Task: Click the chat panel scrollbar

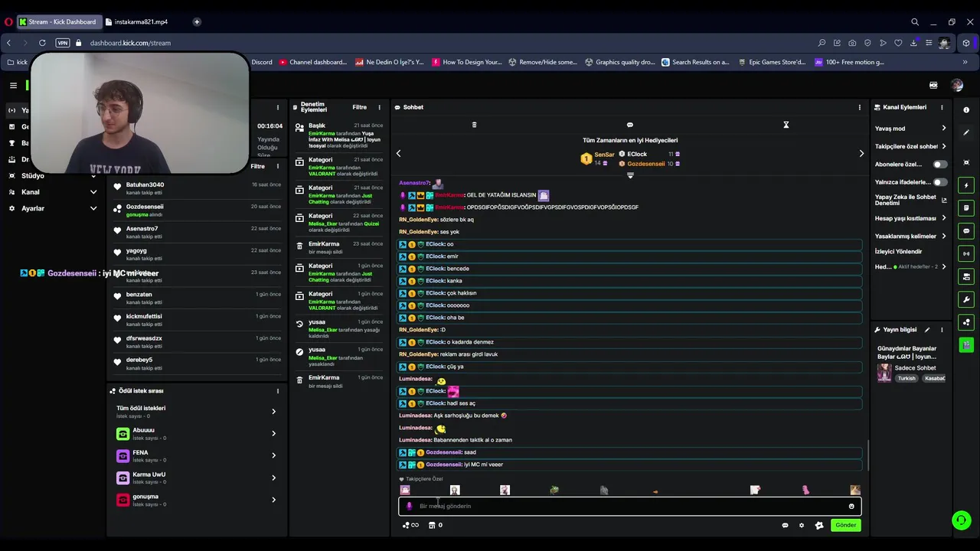Action: point(867,455)
